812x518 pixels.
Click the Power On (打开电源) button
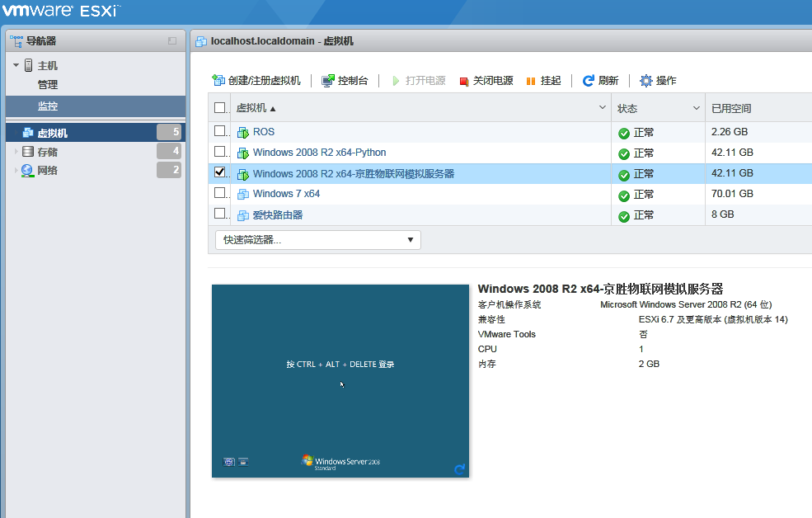[x=419, y=80]
